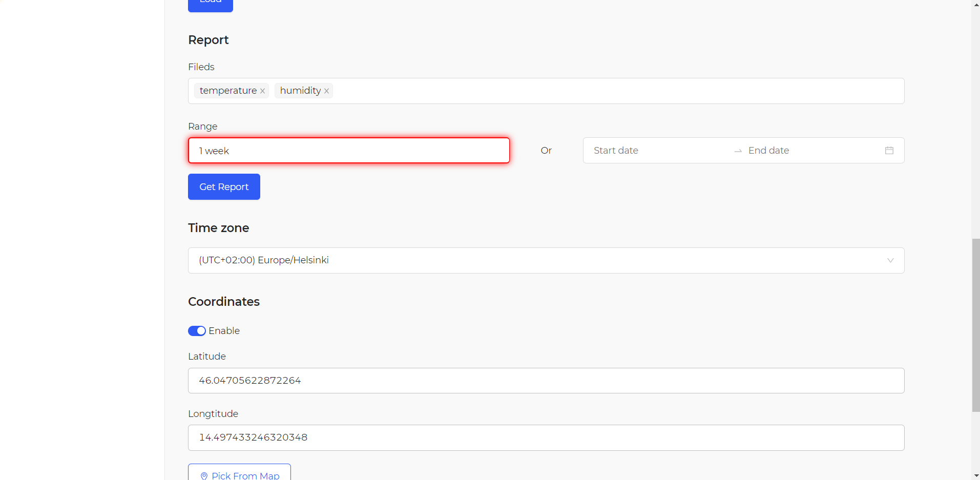The width and height of the screenshot is (980, 480).
Task: Click the Start date field
Action: (656, 151)
